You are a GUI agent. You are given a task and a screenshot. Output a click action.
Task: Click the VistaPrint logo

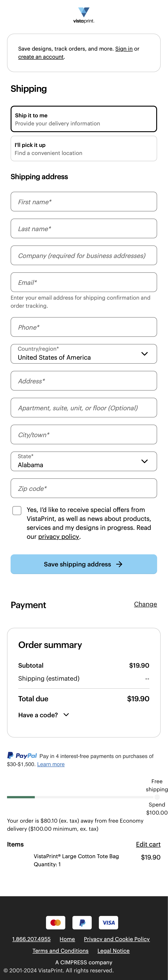click(84, 16)
